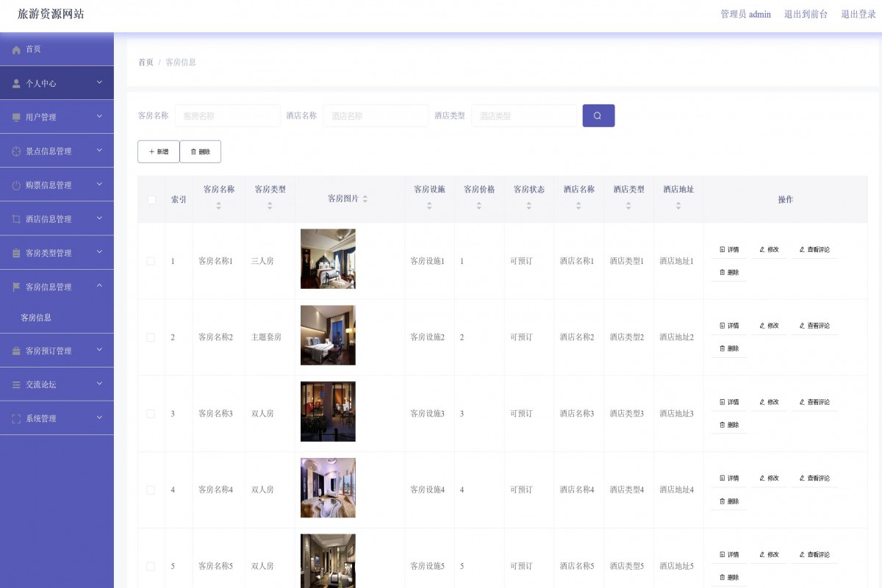Toggle the select-all checkbox in table header
882x588 pixels.
(x=151, y=199)
